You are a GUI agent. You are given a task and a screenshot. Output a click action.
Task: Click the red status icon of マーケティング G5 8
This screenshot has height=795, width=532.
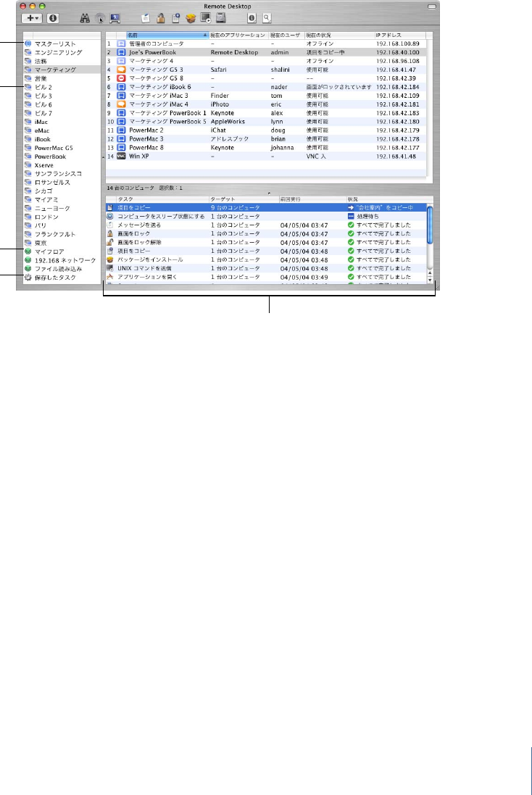tap(121, 78)
